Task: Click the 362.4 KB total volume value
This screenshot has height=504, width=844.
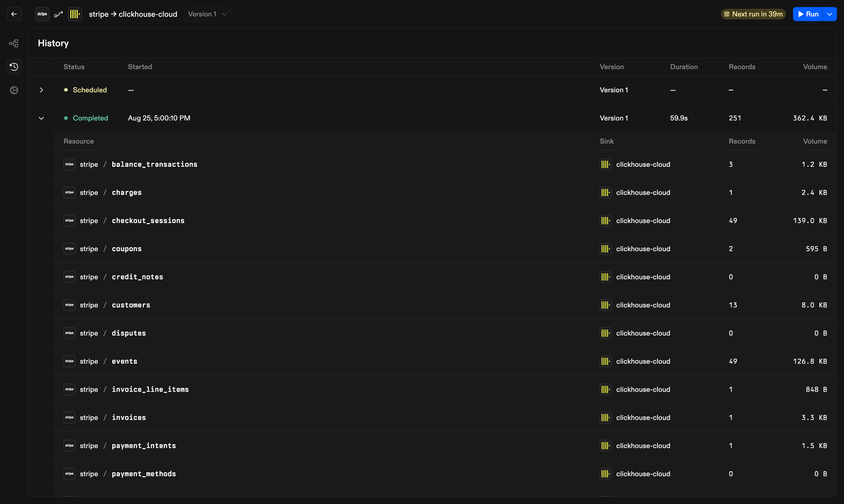Action: coord(810,118)
